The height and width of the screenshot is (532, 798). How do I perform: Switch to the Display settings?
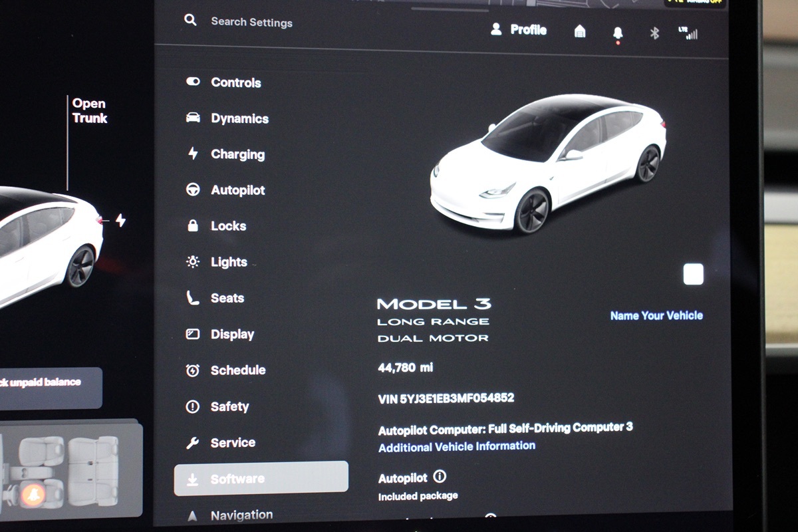pos(232,334)
